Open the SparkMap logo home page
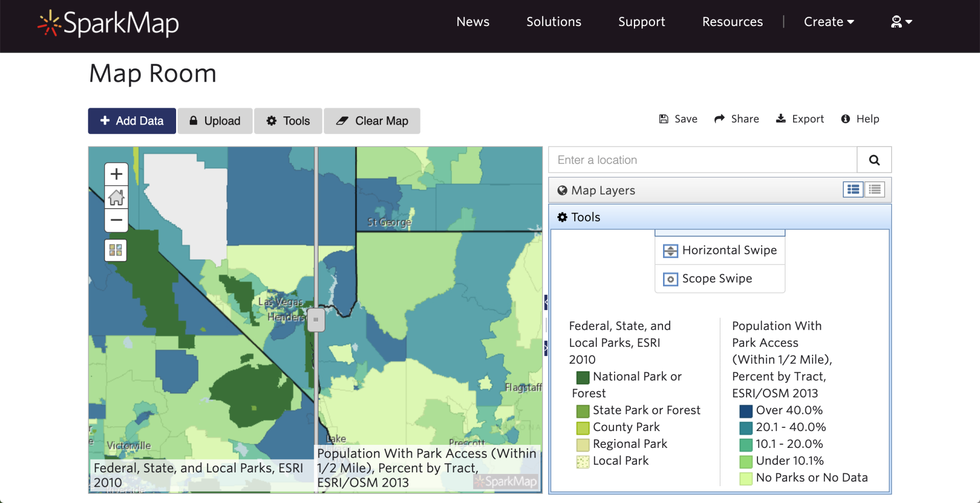 pyautogui.click(x=108, y=23)
